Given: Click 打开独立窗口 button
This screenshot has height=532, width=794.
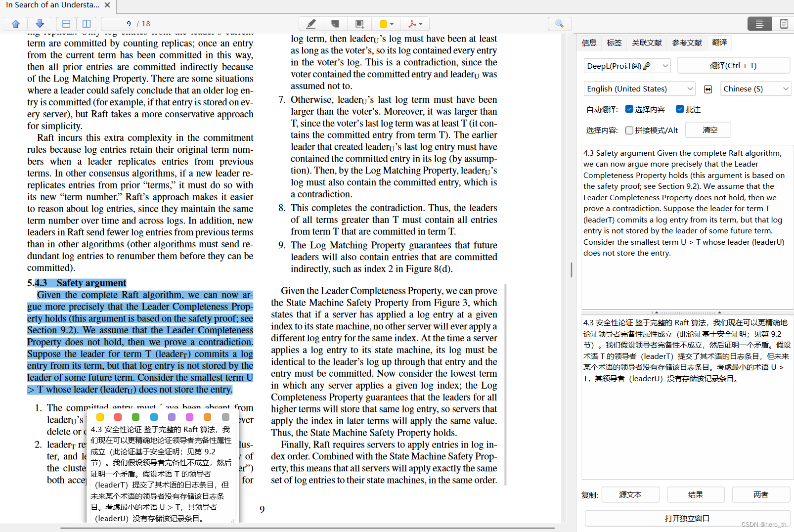Looking at the screenshot, I should pos(687,519).
